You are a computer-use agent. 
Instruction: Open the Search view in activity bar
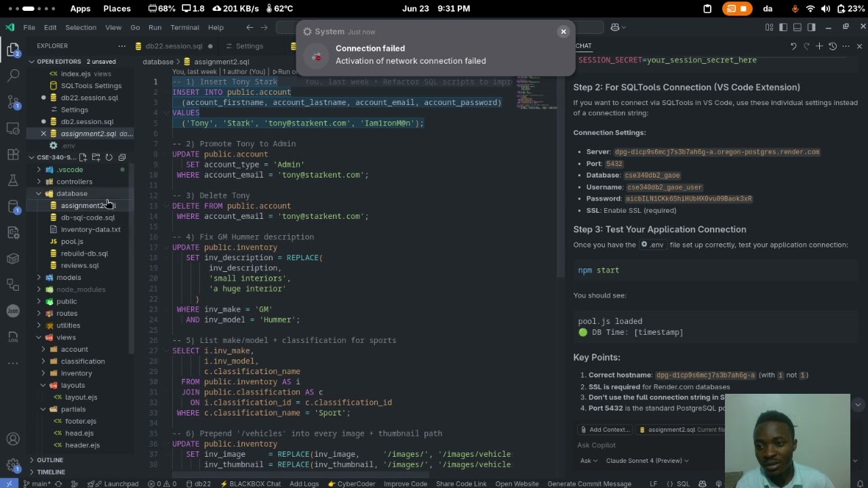[13, 75]
